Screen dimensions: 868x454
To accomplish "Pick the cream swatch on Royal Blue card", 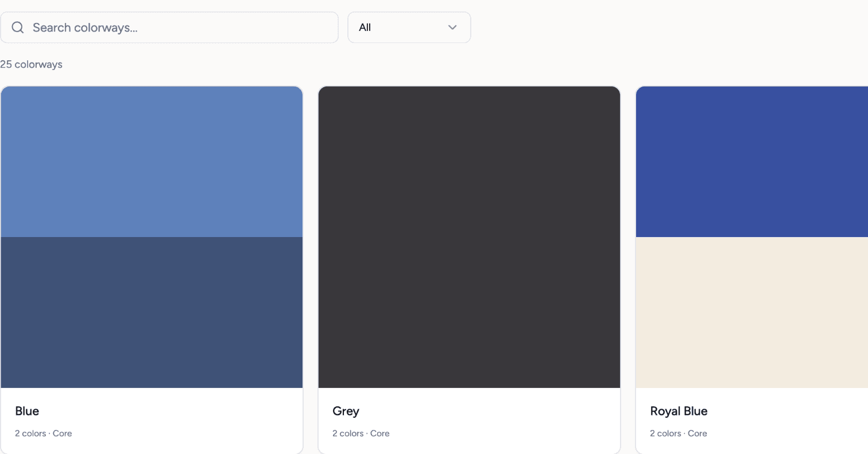I will [752, 312].
